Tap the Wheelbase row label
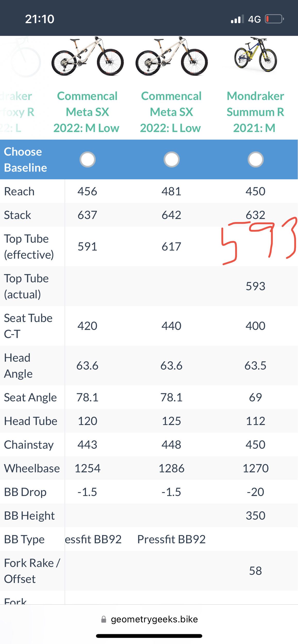Screen dimensions: 298x644 (32, 468)
